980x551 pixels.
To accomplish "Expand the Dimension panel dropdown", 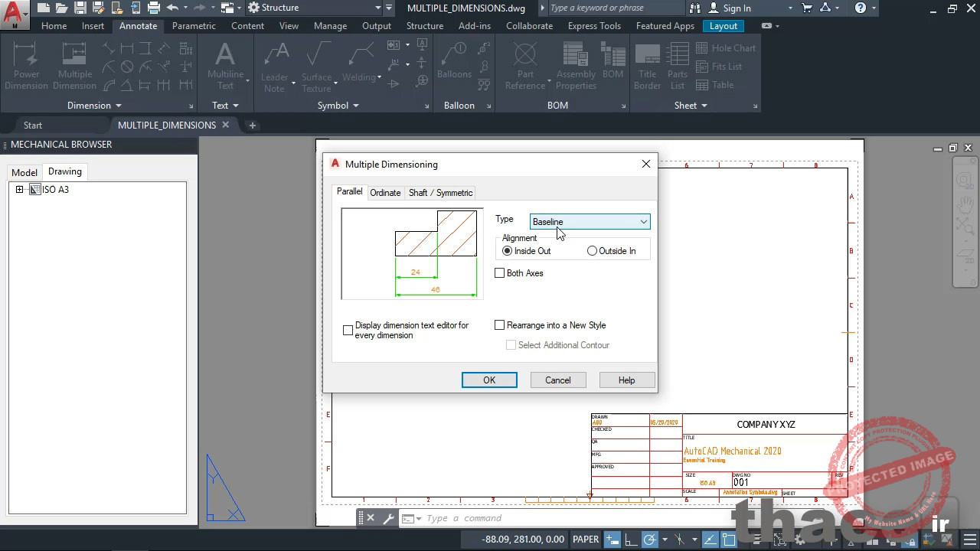I will click(x=96, y=106).
